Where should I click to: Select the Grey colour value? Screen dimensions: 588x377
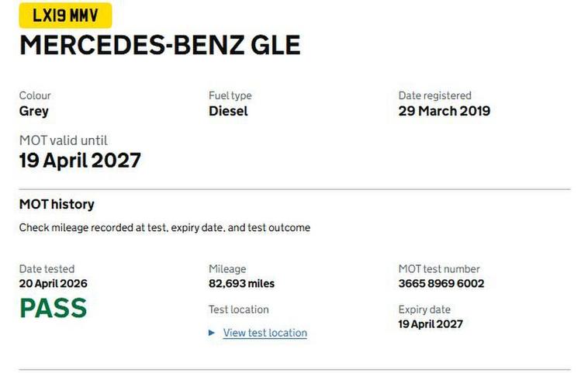tap(34, 111)
